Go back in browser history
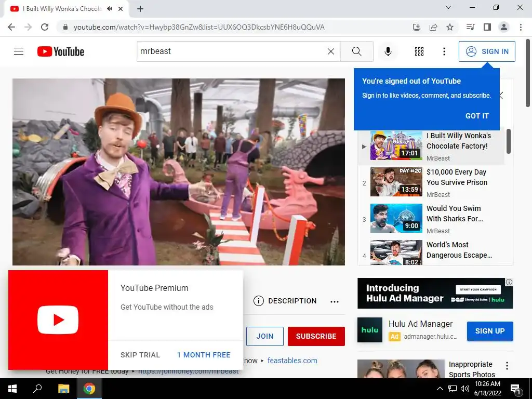 (11, 27)
